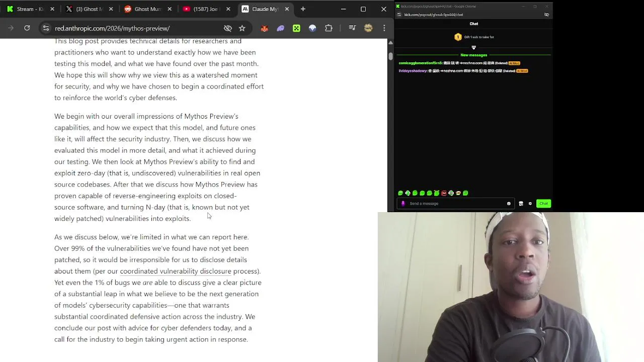The height and width of the screenshot is (362, 644).
Task: Jump to New messages in chat
Action: pyautogui.click(x=473, y=55)
